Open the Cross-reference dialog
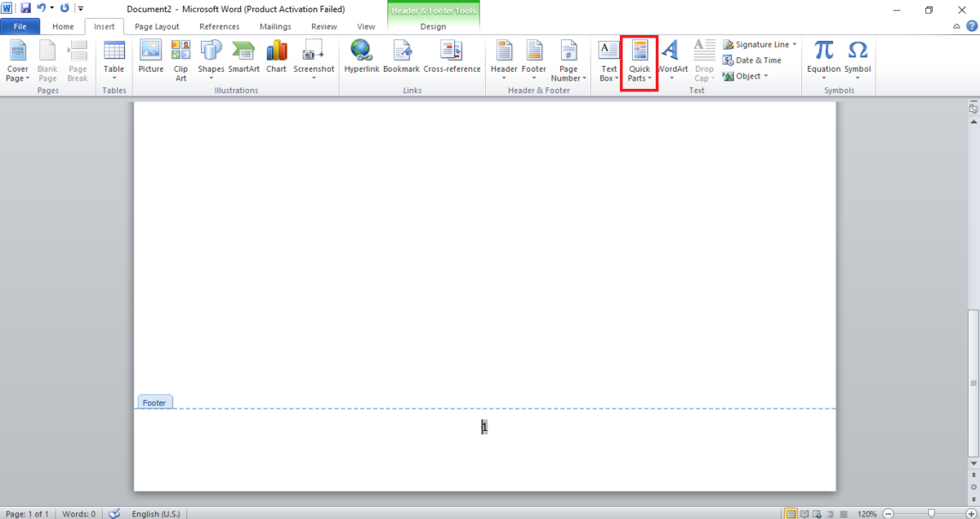Viewport: 980px width, 519px height. 452,58
